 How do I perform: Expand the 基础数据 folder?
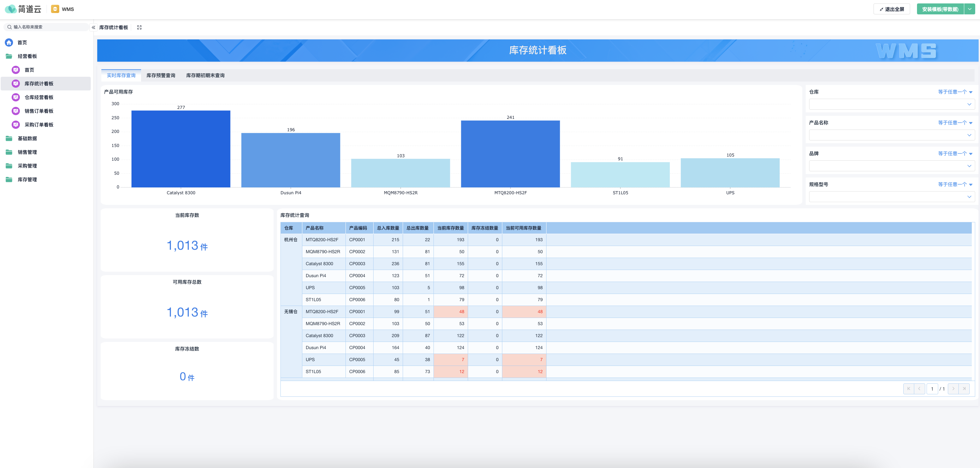click(27, 138)
